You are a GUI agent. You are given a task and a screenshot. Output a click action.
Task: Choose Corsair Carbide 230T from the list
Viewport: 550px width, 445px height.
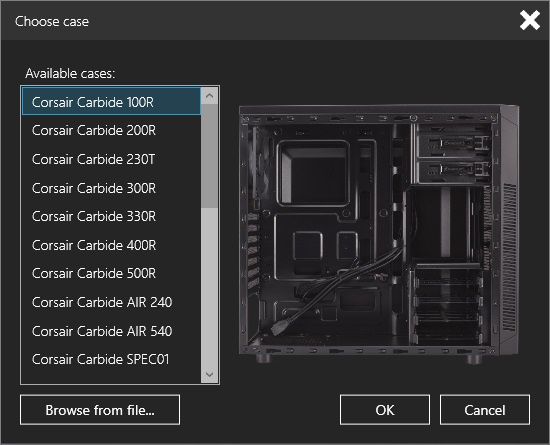pyautogui.click(x=111, y=159)
